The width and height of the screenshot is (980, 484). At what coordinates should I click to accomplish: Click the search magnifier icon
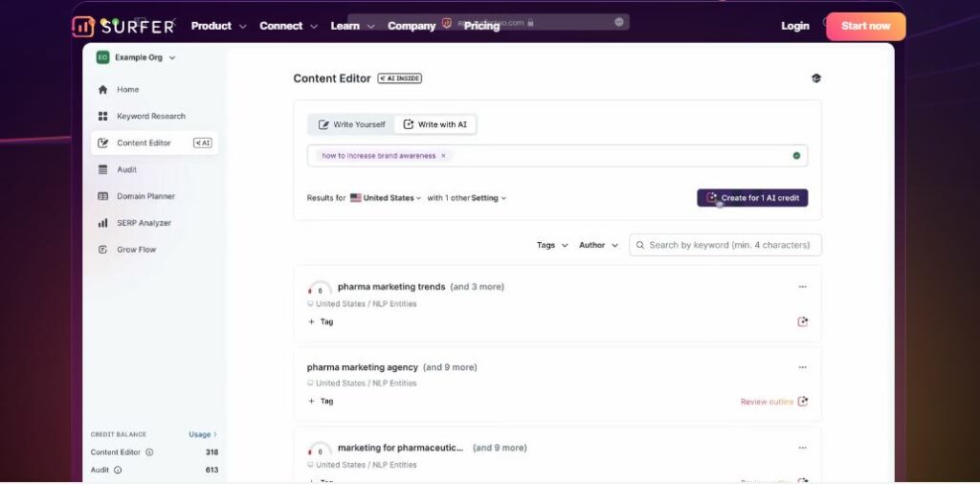(x=640, y=246)
